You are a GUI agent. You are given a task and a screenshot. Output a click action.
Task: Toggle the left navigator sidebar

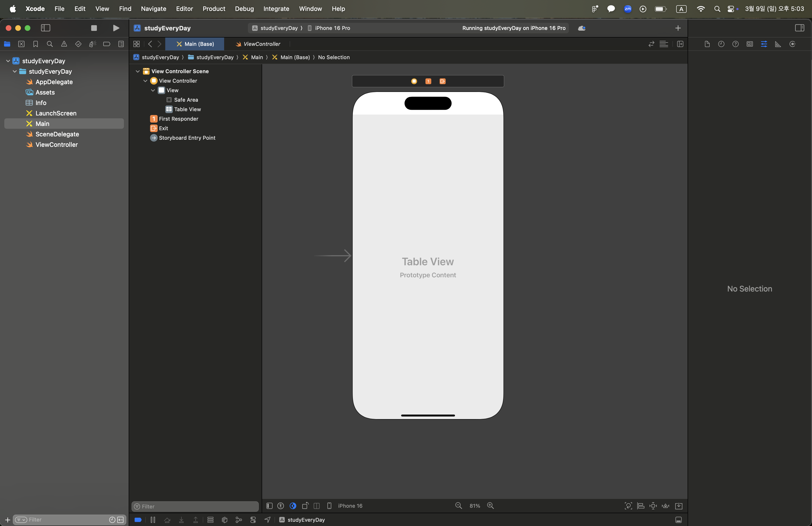coord(46,28)
